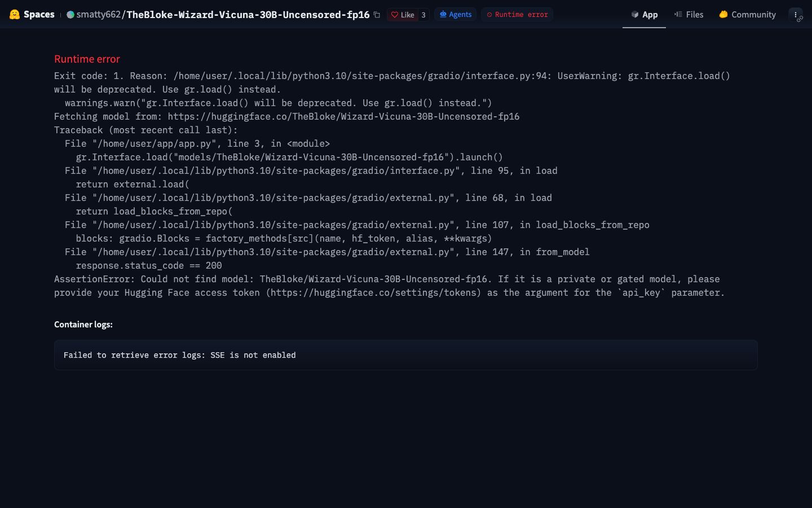Open the Spaces home link
This screenshot has width=812, height=508.
(39, 14)
